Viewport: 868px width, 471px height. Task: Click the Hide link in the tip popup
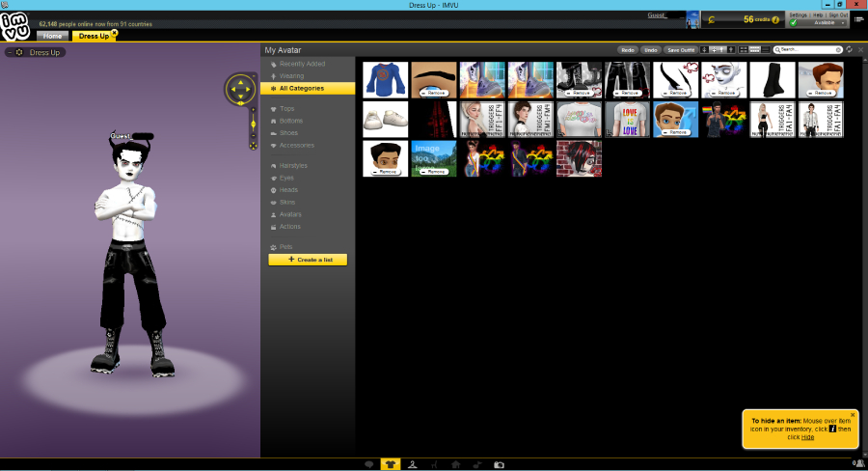click(x=807, y=437)
